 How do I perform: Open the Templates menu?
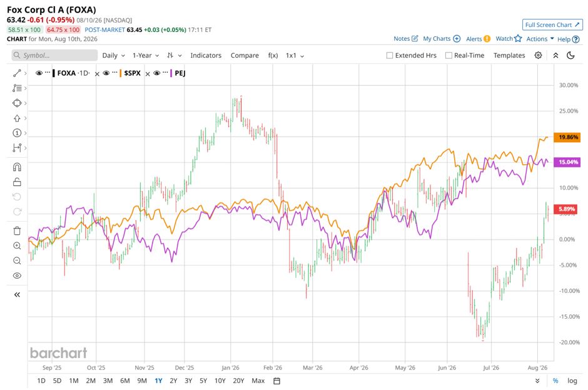tap(509, 55)
